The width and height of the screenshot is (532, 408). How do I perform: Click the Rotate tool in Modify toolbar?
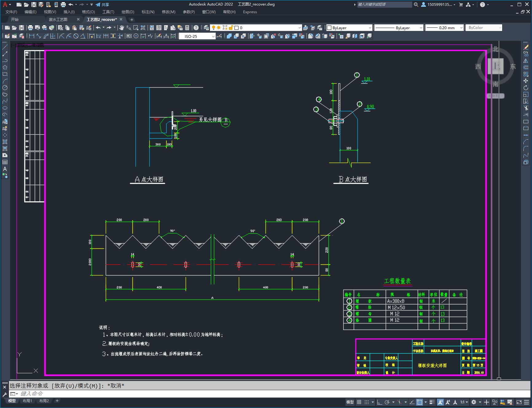click(x=526, y=88)
